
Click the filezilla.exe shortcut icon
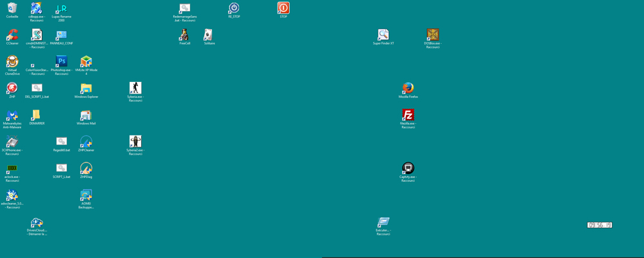tap(408, 115)
